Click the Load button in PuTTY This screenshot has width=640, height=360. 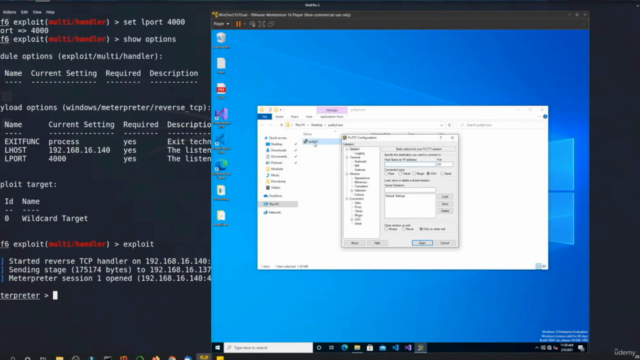coord(445,197)
